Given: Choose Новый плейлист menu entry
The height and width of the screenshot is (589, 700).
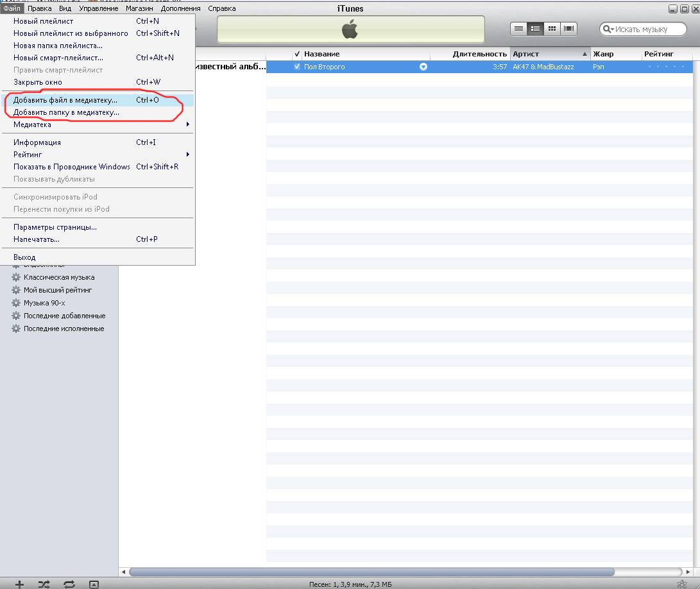Looking at the screenshot, I should point(98,21).
